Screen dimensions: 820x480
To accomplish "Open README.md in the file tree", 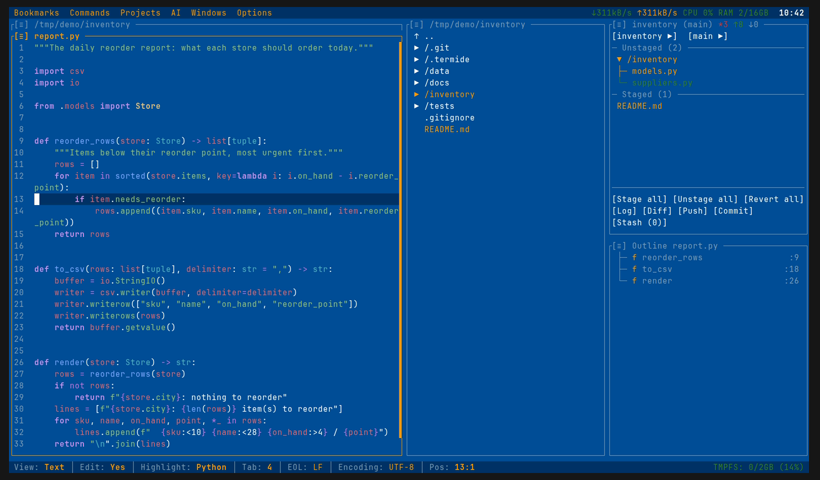I will click(x=447, y=129).
